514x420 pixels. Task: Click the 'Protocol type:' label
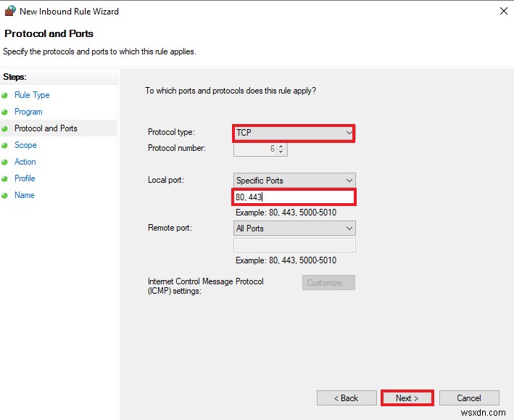(171, 132)
